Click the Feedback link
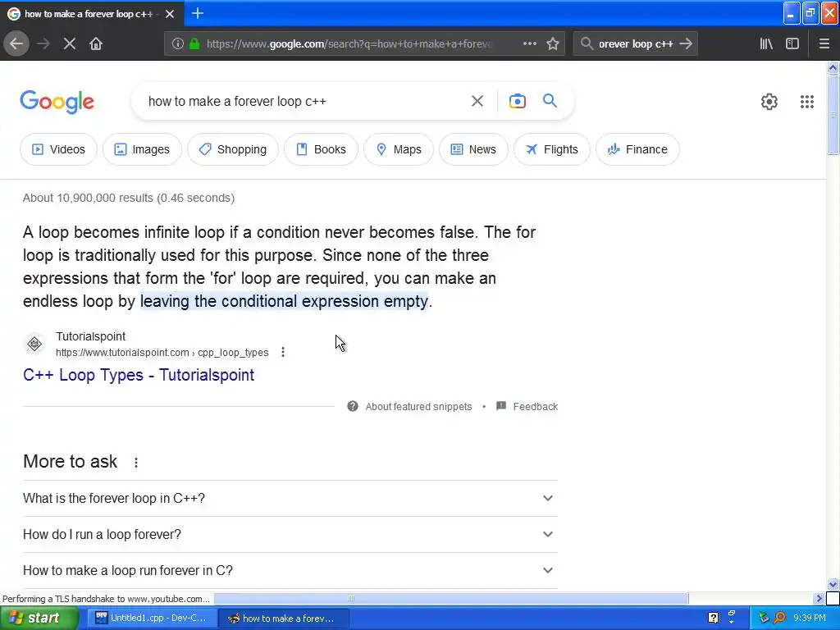The width and height of the screenshot is (840, 630). (535, 407)
